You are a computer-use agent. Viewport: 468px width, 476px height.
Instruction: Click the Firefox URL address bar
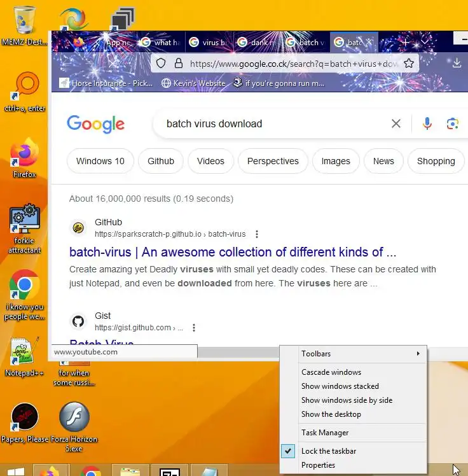293,64
